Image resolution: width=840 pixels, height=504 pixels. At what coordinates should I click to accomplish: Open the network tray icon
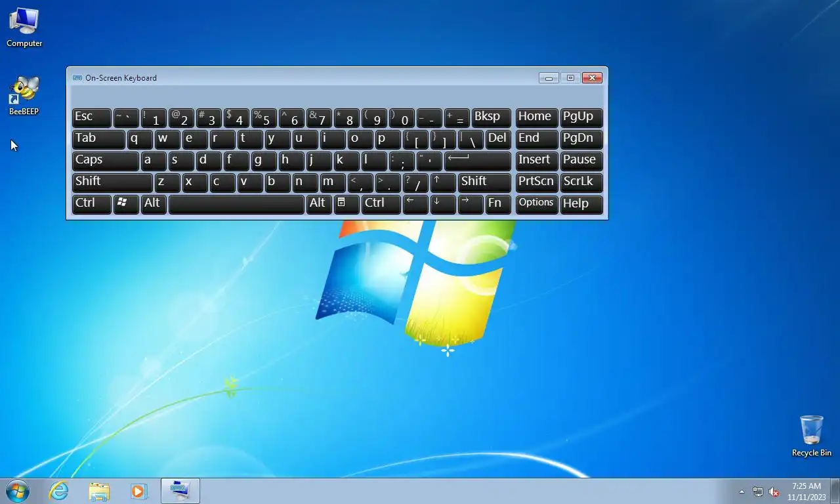tap(758, 492)
